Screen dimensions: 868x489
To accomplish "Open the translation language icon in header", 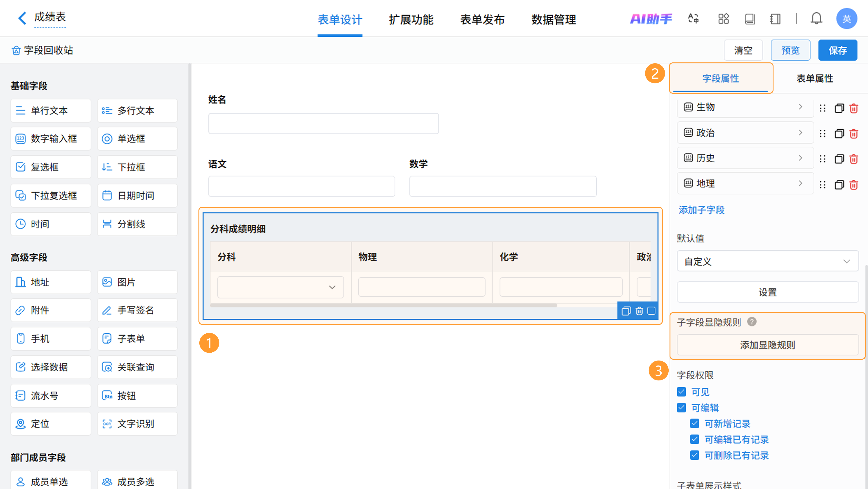I will (693, 19).
